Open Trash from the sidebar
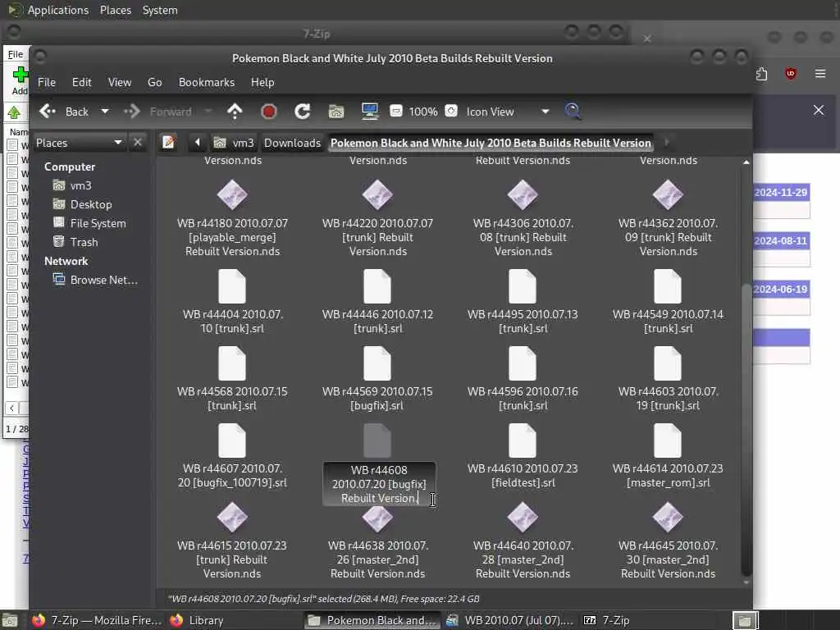Viewport: 840px width, 630px height. pos(75,242)
